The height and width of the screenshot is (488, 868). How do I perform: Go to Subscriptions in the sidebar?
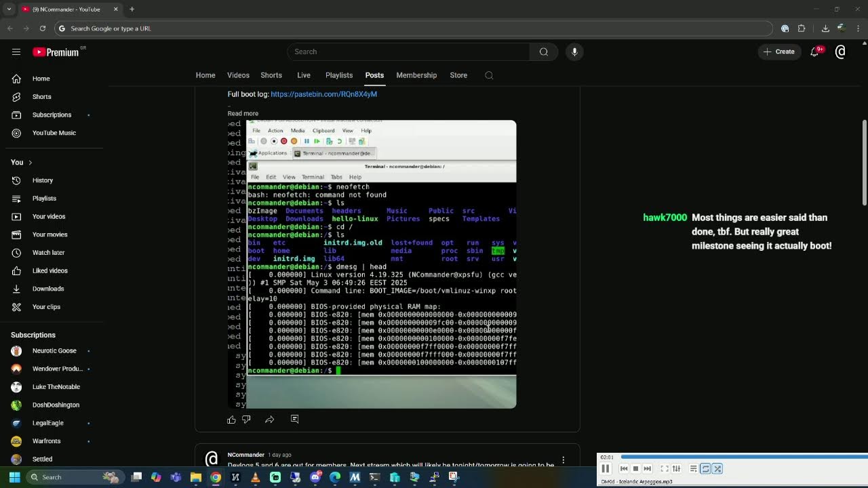pyautogui.click(x=52, y=115)
